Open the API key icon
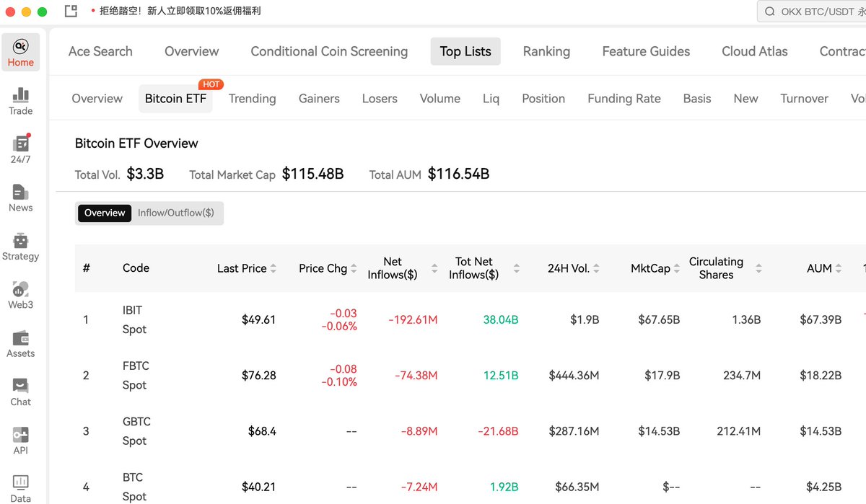866x504 pixels. click(21, 441)
